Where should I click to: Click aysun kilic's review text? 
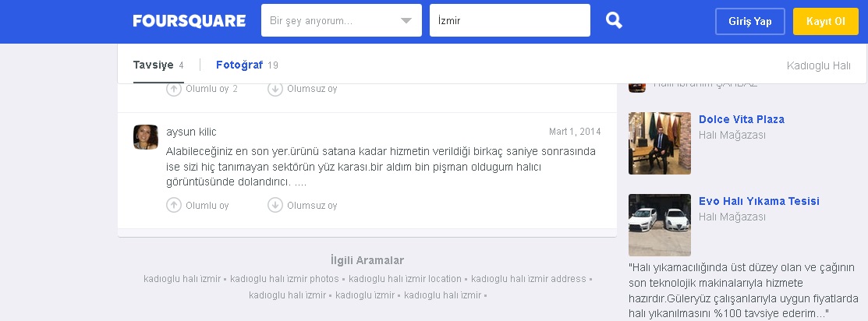pos(381,167)
